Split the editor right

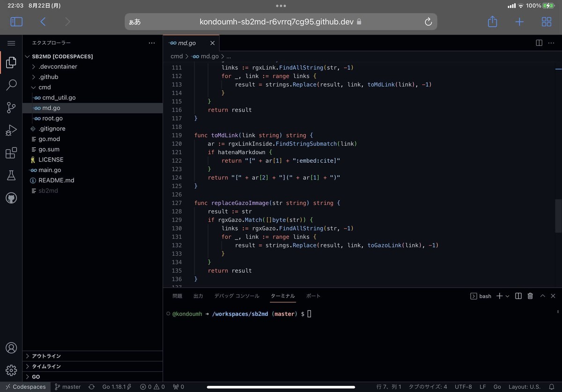(539, 43)
